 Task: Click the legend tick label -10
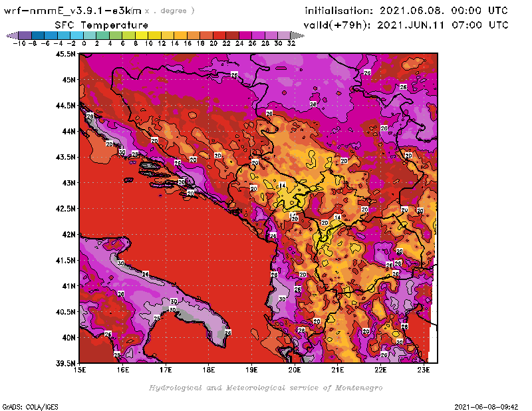(x=19, y=43)
